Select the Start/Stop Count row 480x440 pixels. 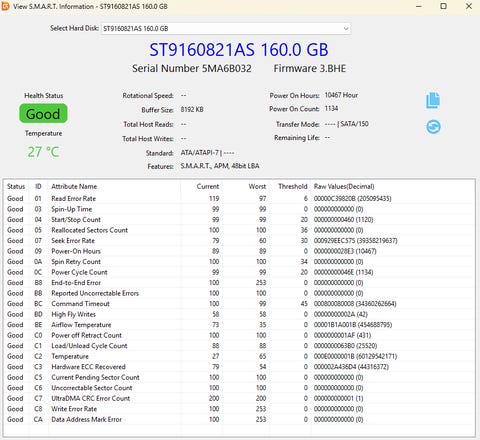[239, 220]
